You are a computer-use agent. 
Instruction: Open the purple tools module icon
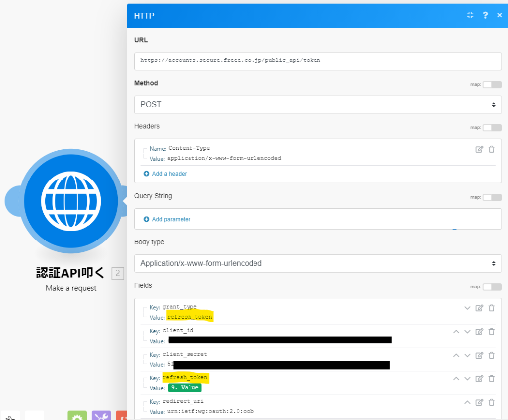(x=101, y=417)
